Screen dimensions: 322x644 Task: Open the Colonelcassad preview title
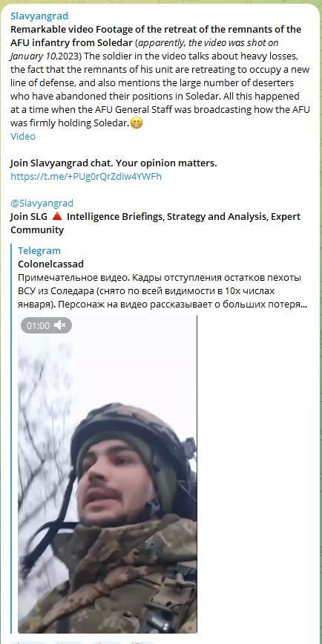click(50, 264)
